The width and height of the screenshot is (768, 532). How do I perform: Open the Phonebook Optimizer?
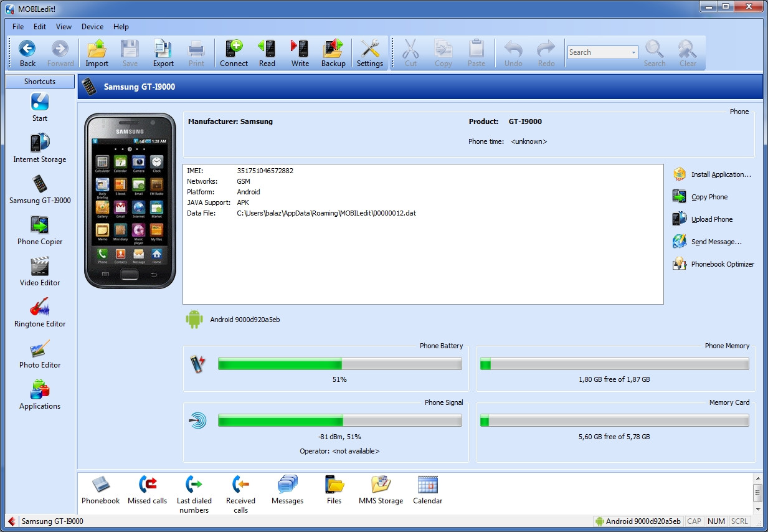coord(713,264)
